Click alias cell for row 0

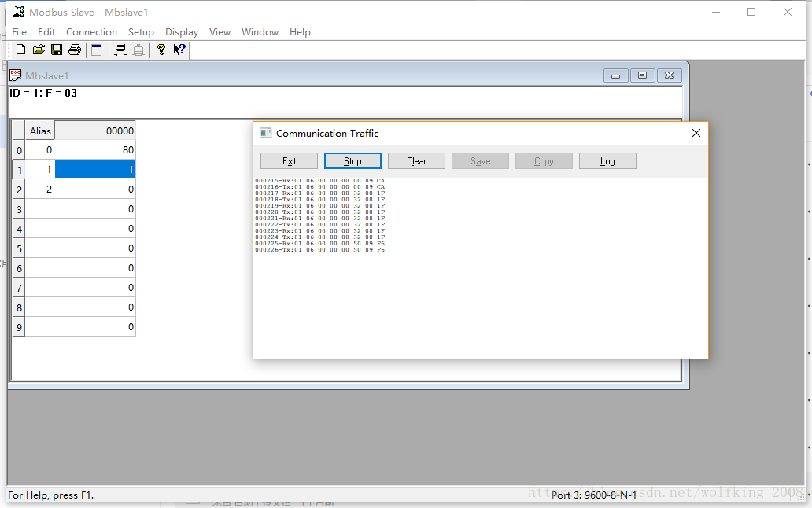40,150
